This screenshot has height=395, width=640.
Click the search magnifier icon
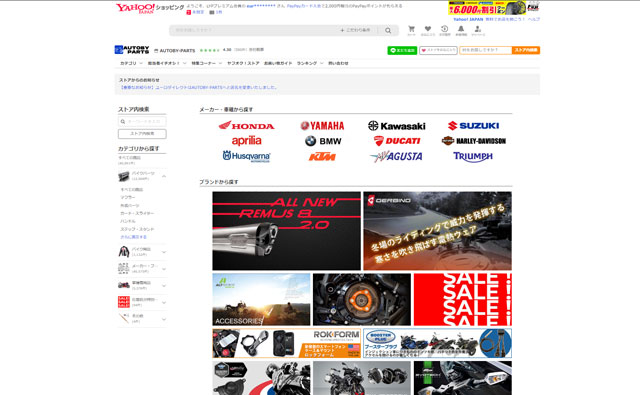pos(388,30)
